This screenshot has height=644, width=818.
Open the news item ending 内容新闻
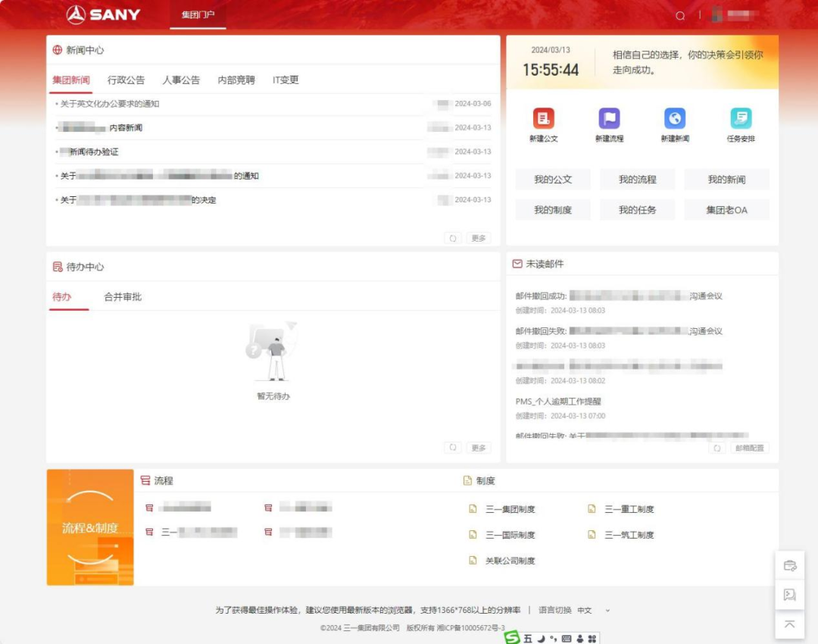(101, 128)
